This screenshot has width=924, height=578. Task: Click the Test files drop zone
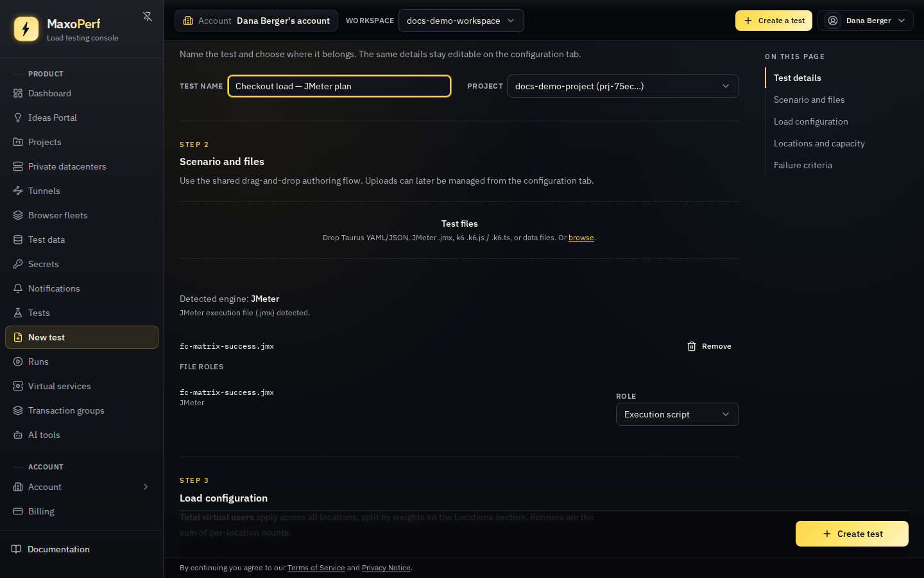[459, 230]
